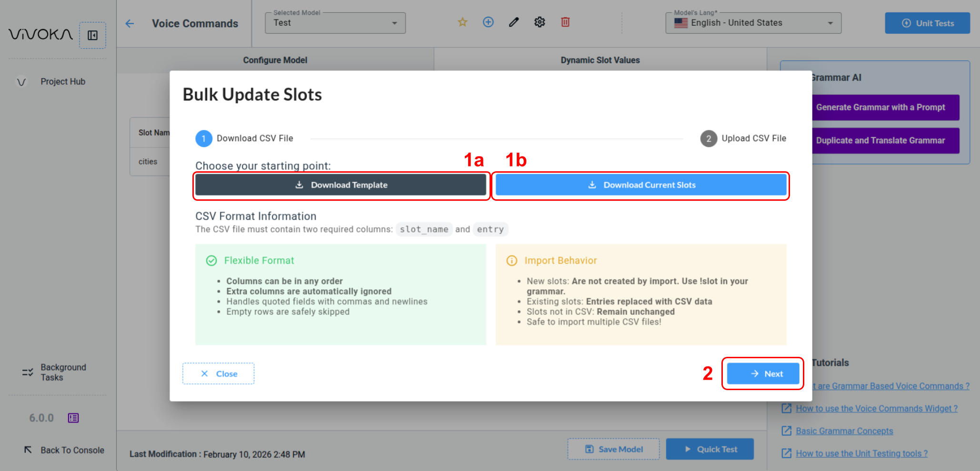
Task: Collapse the sidebar panel icon
Action: [92, 35]
